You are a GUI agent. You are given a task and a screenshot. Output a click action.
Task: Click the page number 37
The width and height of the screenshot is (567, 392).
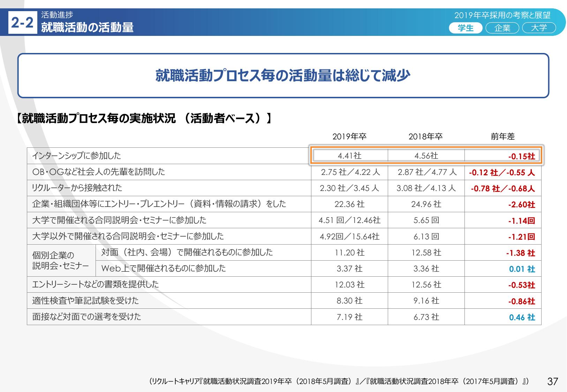[x=553, y=382]
